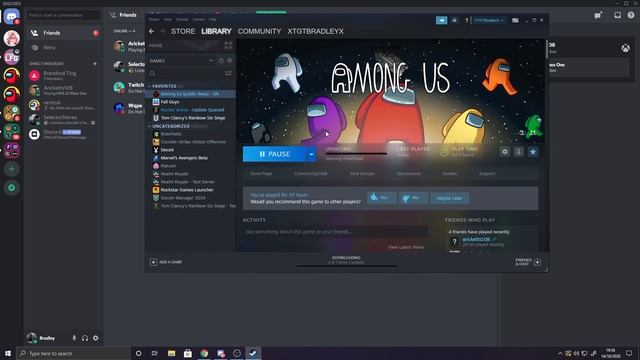
Task: Open the Windows notification center
Action: pos(629,353)
